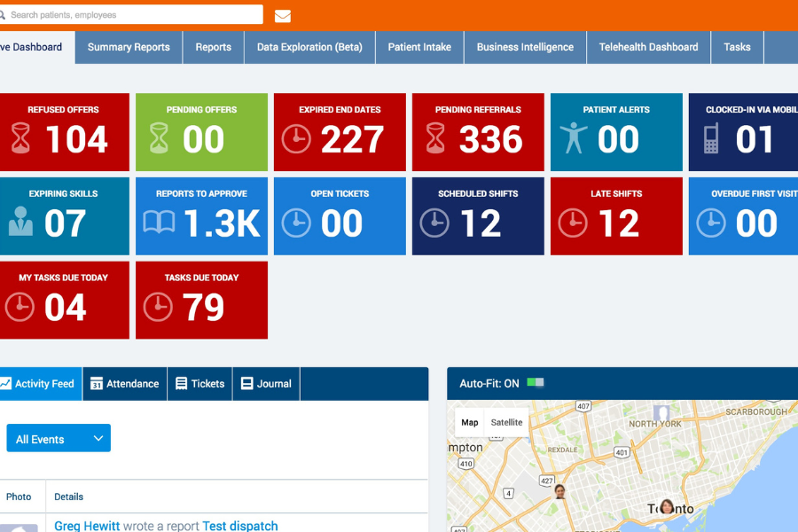Click the mobile phone icon in Clocked-In tile
This screenshot has height=532, width=798.
(711, 139)
